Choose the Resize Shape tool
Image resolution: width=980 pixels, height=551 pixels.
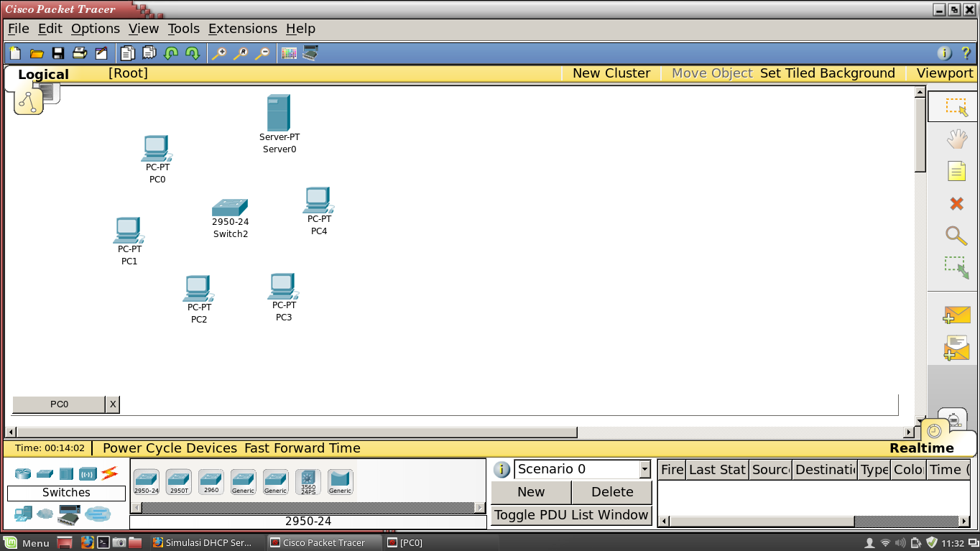click(956, 268)
